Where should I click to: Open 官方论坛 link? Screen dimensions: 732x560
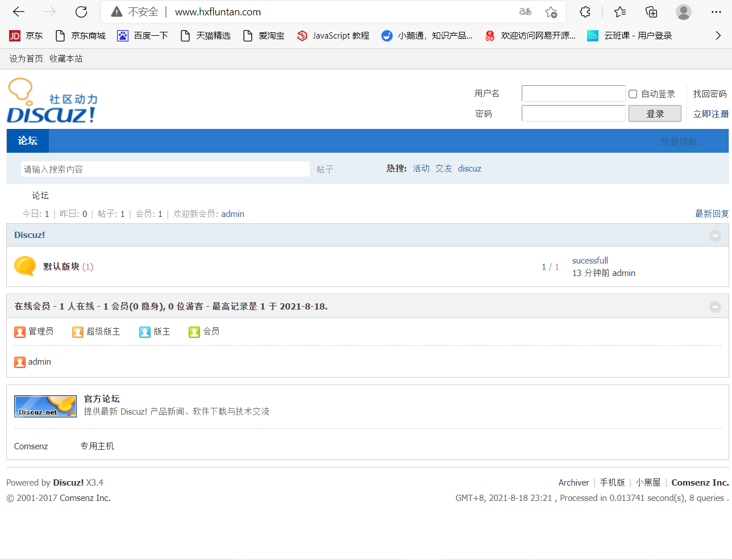tap(102, 399)
